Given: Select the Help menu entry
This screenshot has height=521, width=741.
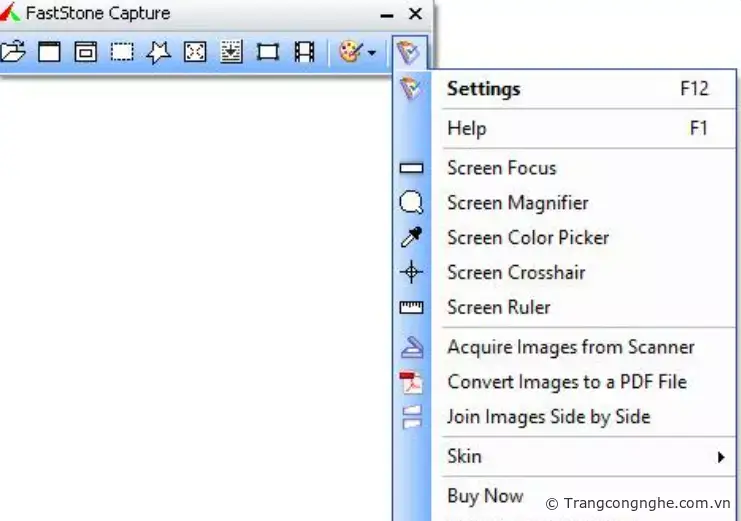Looking at the screenshot, I should [x=467, y=128].
